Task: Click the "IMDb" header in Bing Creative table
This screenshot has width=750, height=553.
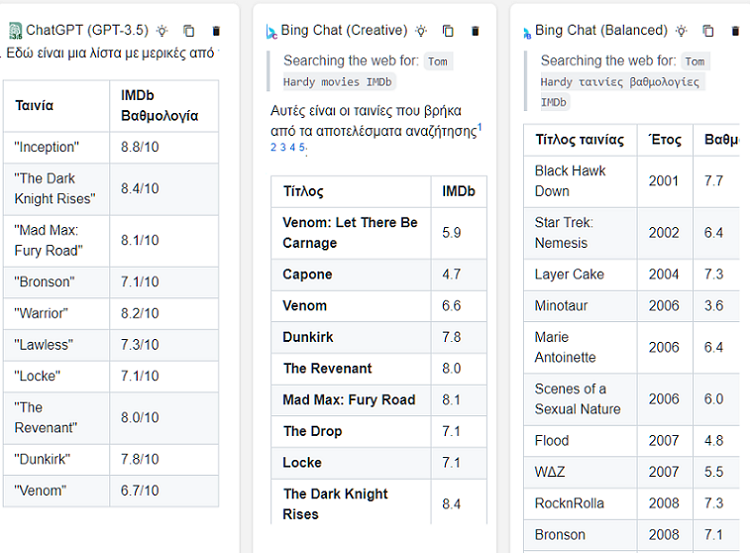Action: 459,192
